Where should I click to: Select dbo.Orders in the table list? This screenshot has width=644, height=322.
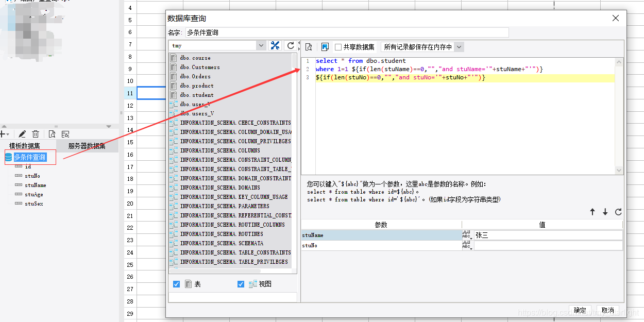(x=195, y=76)
